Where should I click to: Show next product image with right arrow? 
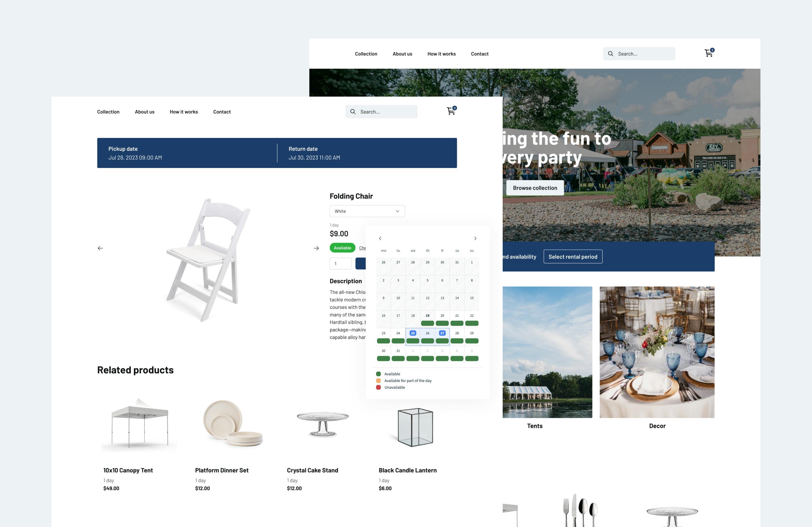pos(316,248)
